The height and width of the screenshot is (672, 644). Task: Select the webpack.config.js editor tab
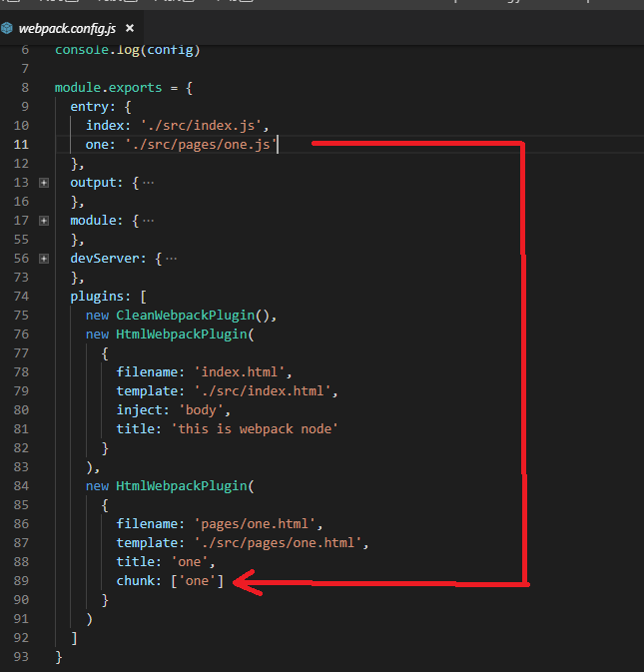[72, 28]
